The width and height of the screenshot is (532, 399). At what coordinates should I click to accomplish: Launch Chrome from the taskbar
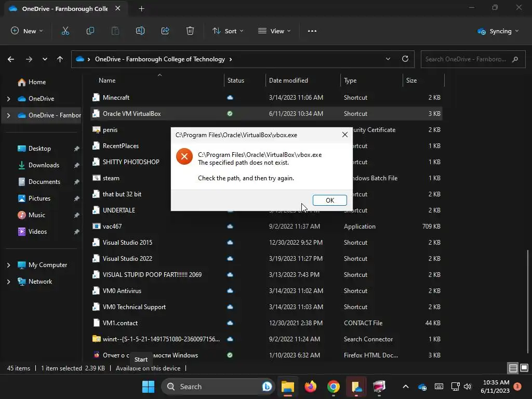tap(333, 387)
